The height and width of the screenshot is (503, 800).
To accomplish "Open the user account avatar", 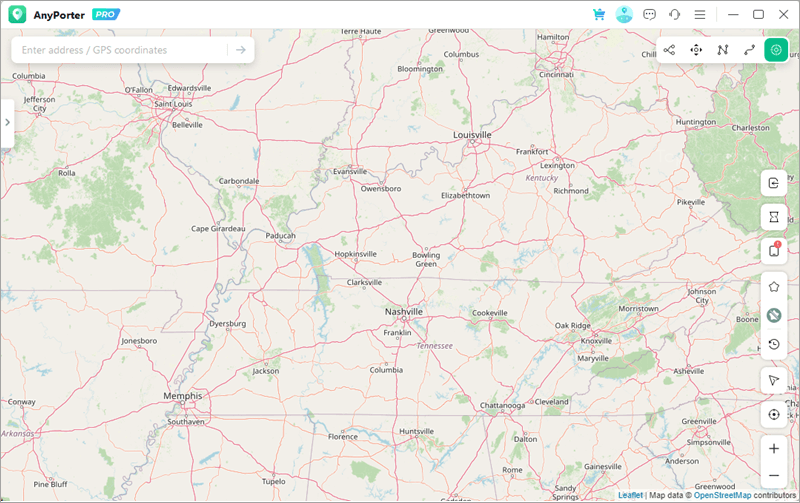I will pos(624,15).
